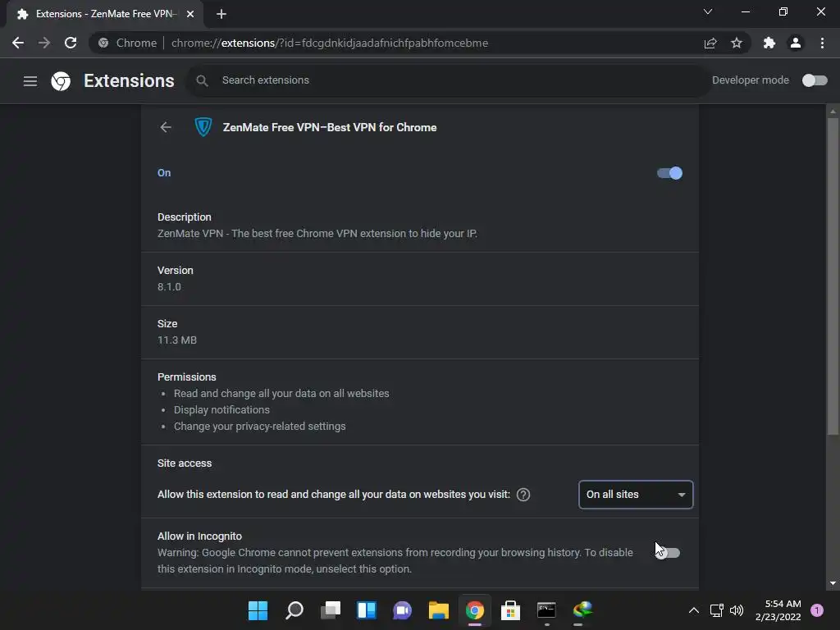
Task: Open the IDM globe app from the taskbar
Action: point(583,610)
